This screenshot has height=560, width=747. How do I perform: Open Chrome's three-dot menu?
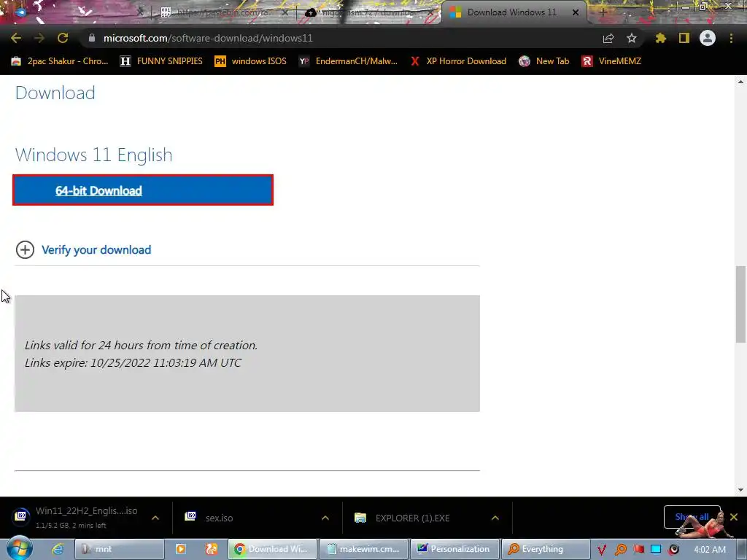[x=731, y=38]
